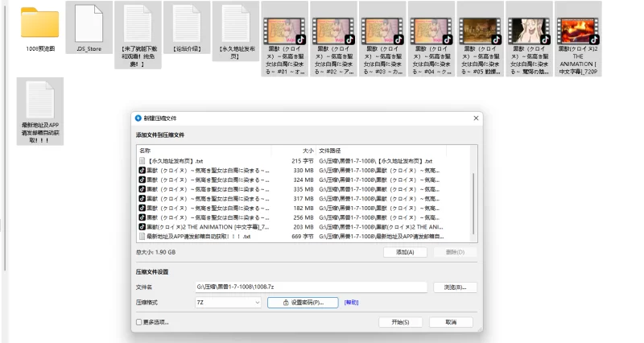Click the file icon of the 182 MB row
Screen dimensions: 644x343
point(142,209)
